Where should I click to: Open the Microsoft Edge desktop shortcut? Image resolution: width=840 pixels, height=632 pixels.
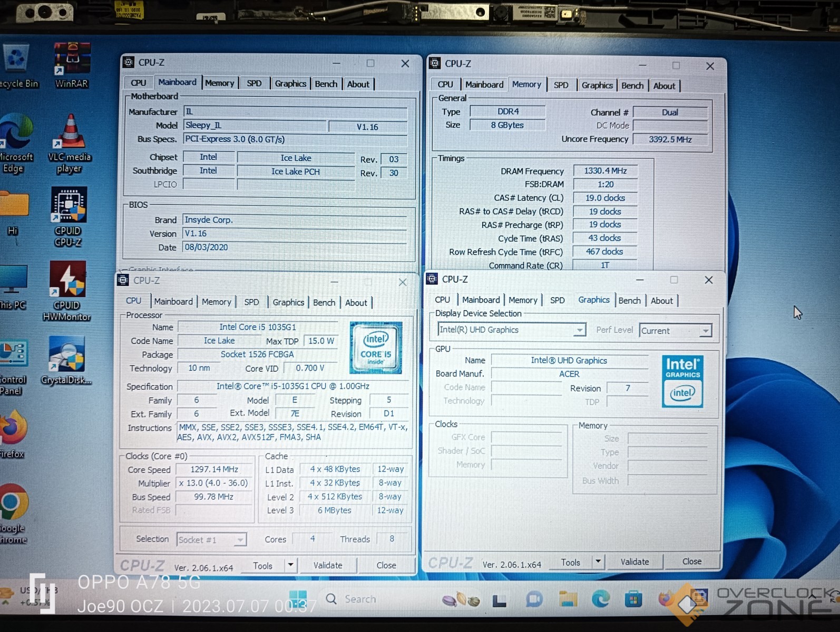16,143
